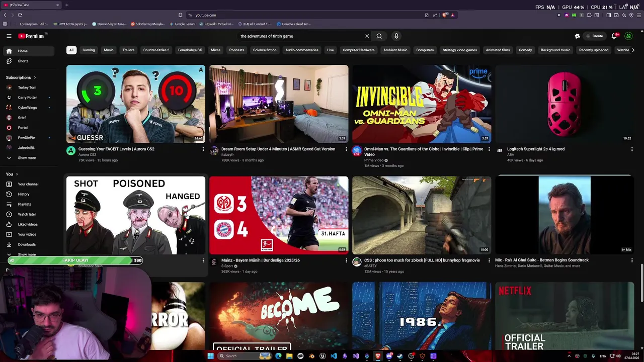Click the Windows taskbar Search box
644x362 pixels.
click(x=245, y=356)
